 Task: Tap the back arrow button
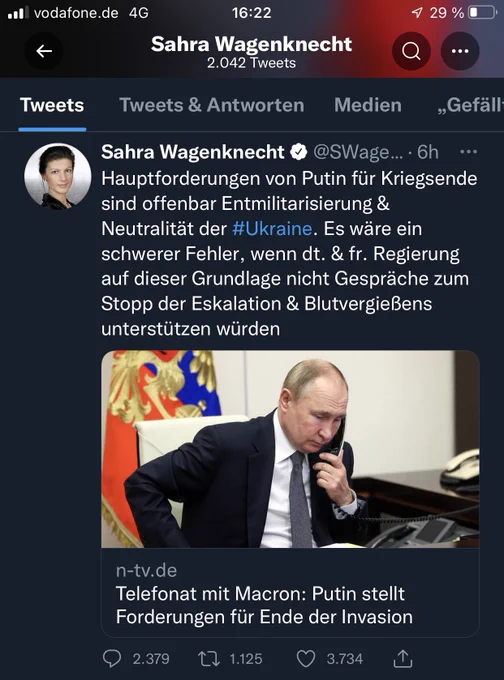(x=44, y=51)
